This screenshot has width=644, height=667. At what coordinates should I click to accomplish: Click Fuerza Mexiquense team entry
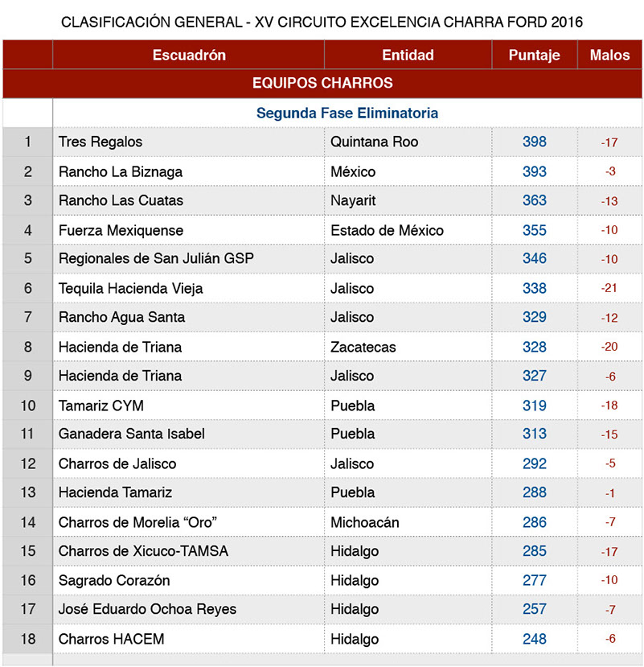coord(121,230)
